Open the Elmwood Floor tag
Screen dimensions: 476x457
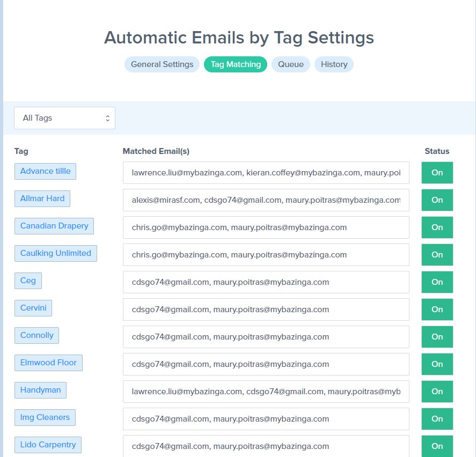coord(48,363)
